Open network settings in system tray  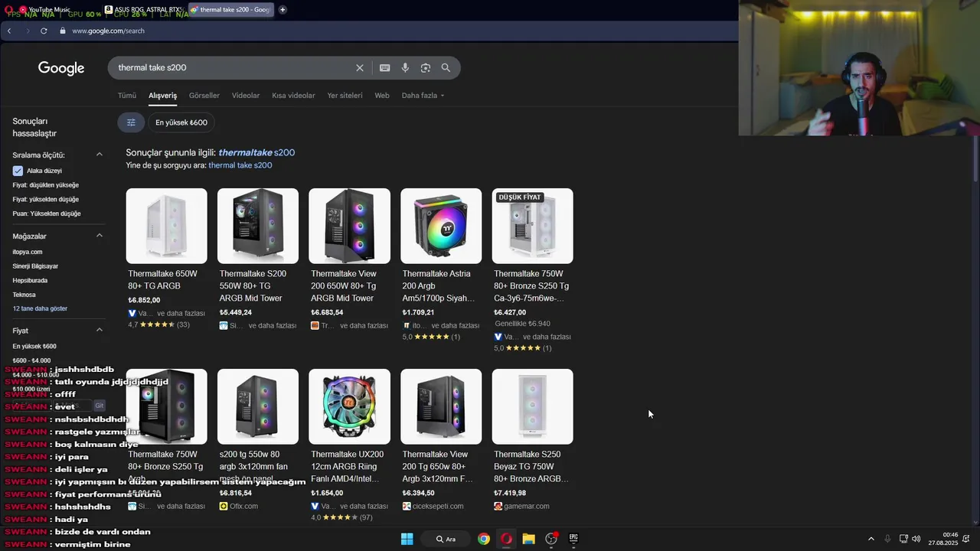click(903, 539)
